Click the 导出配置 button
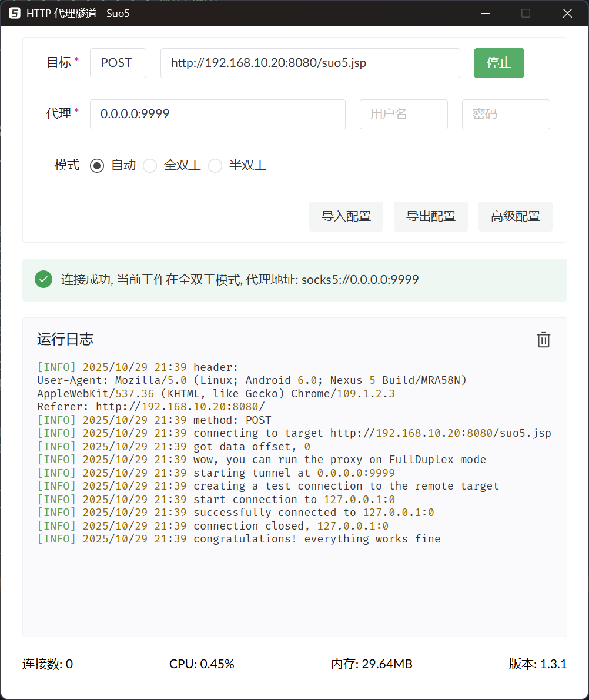 click(x=430, y=216)
